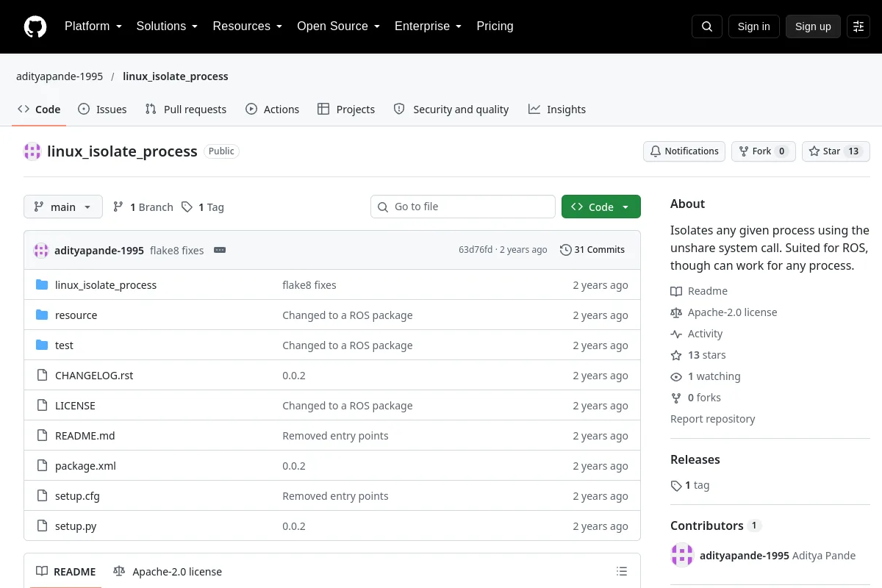Open the linux_isolate_process breadcrumb link
Viewport: 882px width, 588px height.
point(176,76)
